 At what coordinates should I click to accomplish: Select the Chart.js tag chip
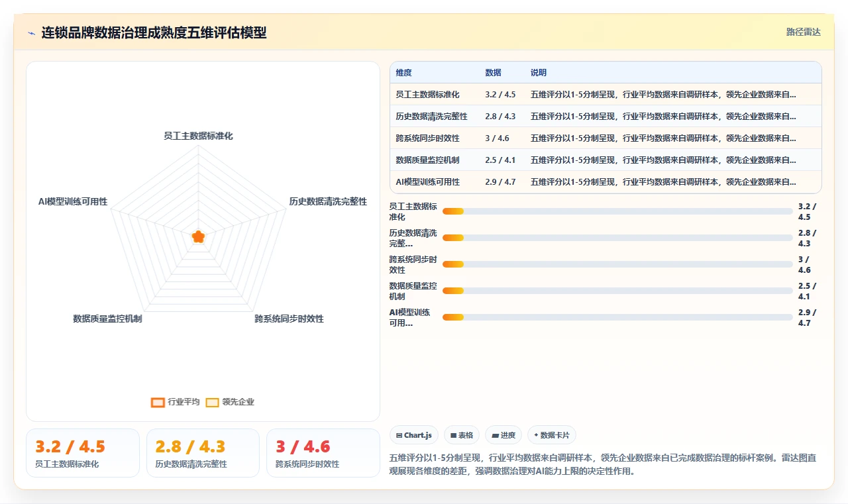pos(414,435)
